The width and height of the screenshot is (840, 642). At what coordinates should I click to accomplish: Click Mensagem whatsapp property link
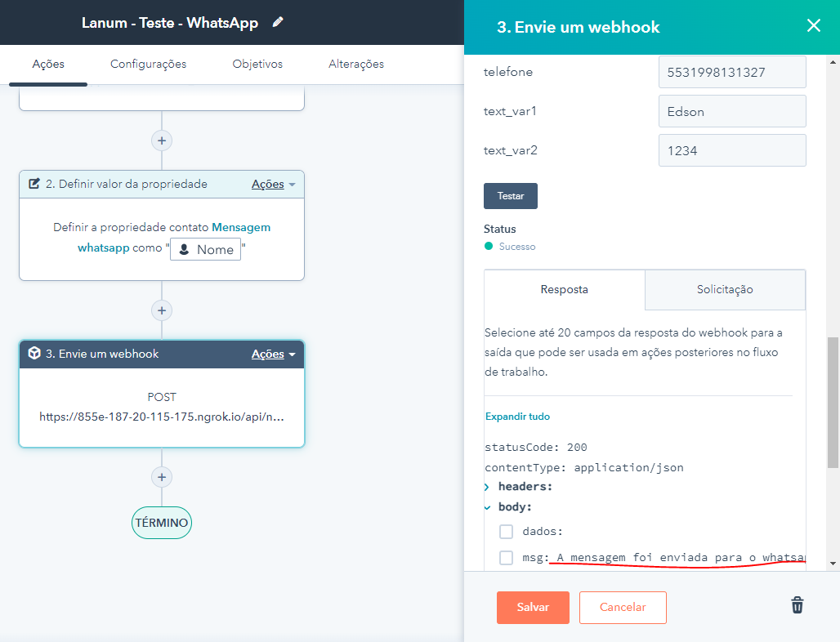pos(241,227)
